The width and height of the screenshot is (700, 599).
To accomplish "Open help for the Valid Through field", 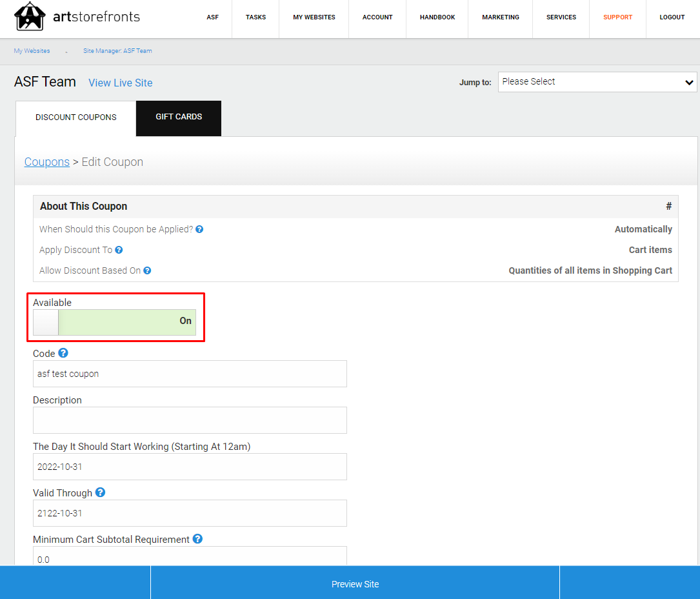I will click(100, 492).
